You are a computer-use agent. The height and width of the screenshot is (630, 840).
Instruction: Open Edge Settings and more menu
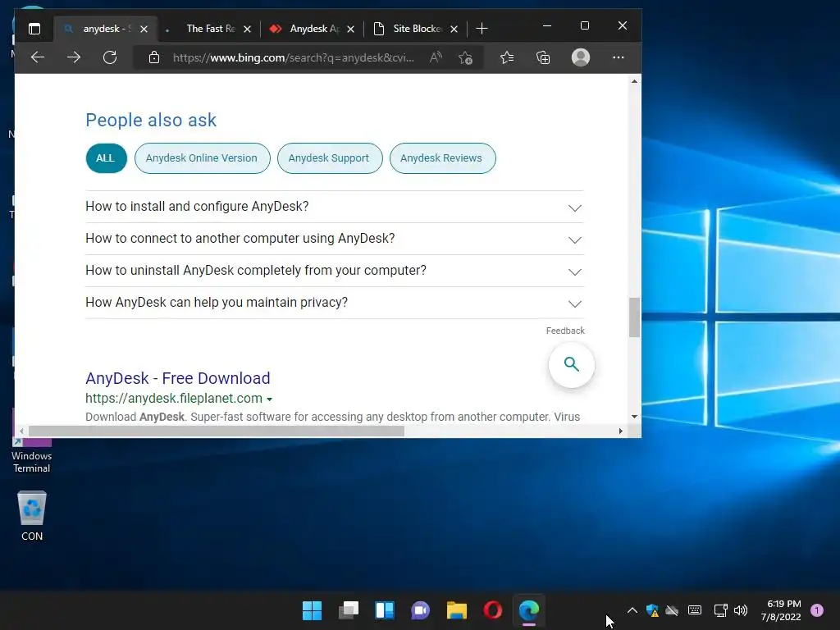[619, 57]
